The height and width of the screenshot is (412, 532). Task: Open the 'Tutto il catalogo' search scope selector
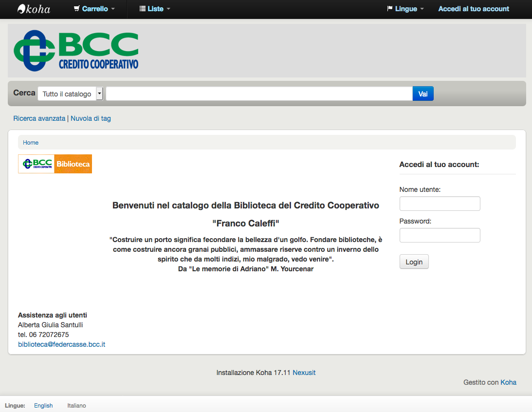pos(70,94)
